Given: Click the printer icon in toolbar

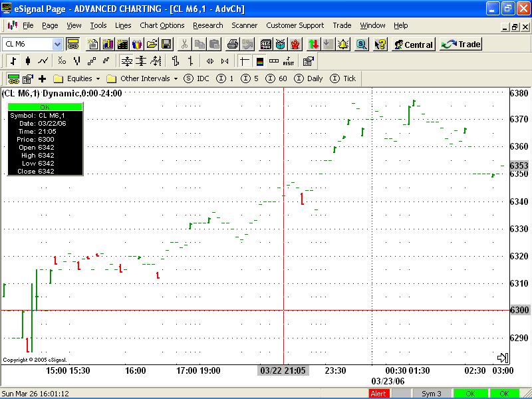Looking at the screenshot, I should click(x=232, y=45).
